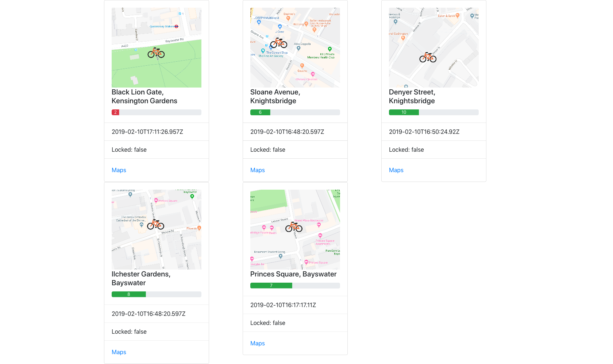The image size is (613, 364).
Task: Click the JOSEPH Multibrand shop pin
Action: (x=259, y=22)
